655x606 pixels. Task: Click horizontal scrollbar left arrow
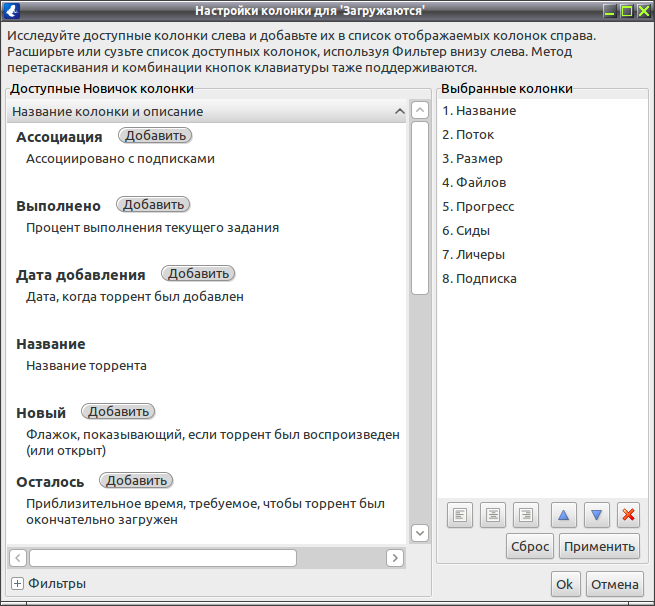point(18,558)
